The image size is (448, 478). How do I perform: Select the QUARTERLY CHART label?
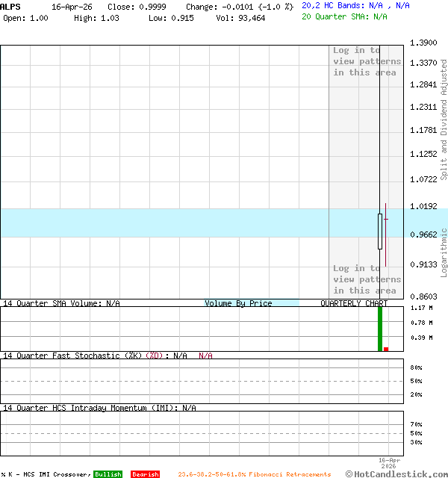pos(354,303)
